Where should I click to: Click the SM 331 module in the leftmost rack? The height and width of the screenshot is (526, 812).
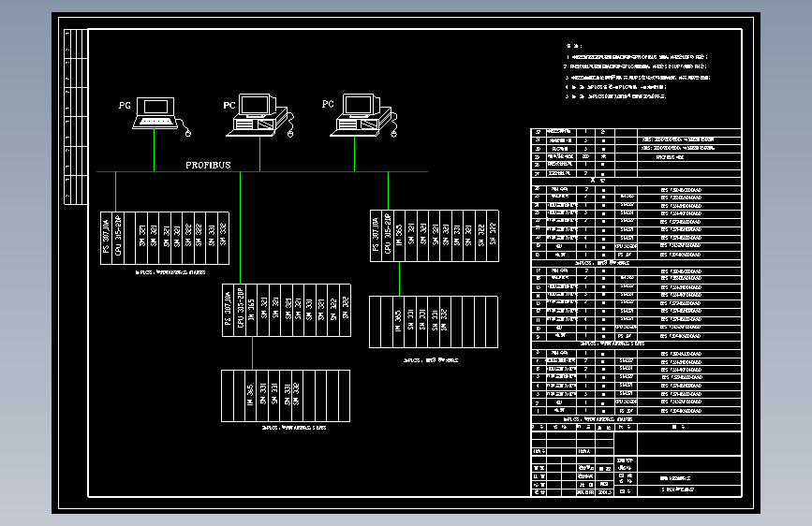click(x=212, y=238)
